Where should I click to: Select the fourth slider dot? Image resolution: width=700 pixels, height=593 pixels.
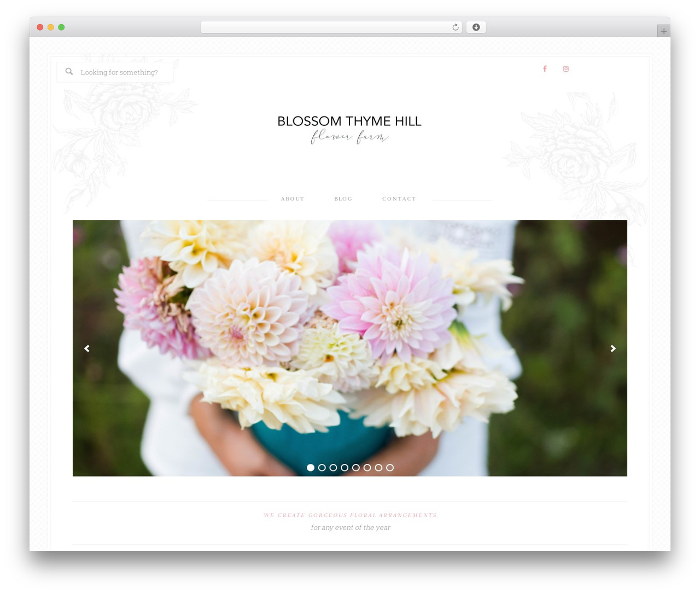tap(345, 468)
